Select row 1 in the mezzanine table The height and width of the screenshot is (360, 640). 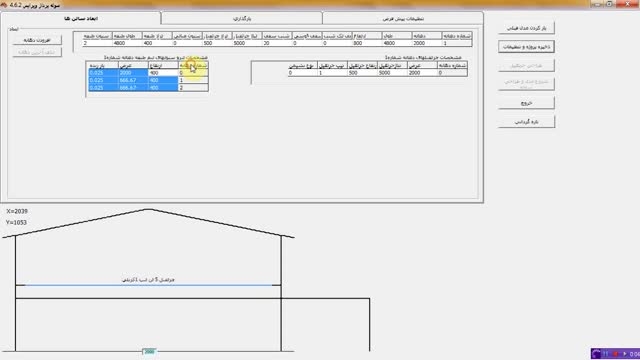coord(148,80)
